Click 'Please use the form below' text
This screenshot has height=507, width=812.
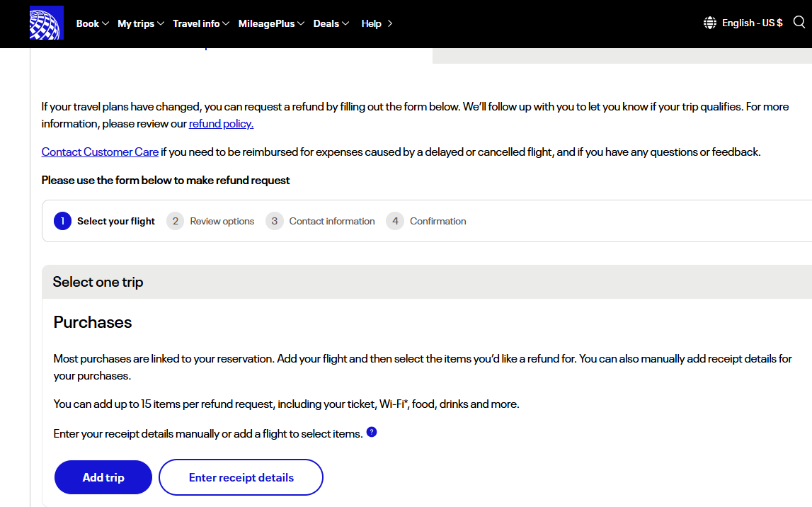click(x=166, y=181)
